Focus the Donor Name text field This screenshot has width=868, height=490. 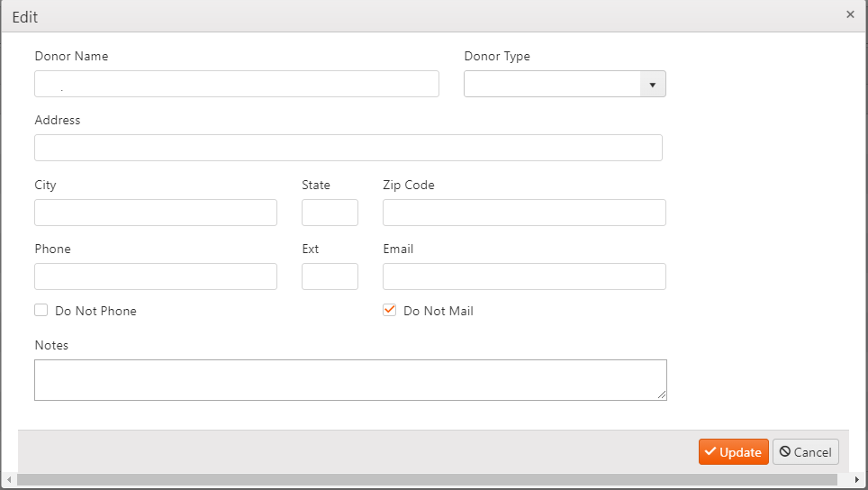pos(237,85)
